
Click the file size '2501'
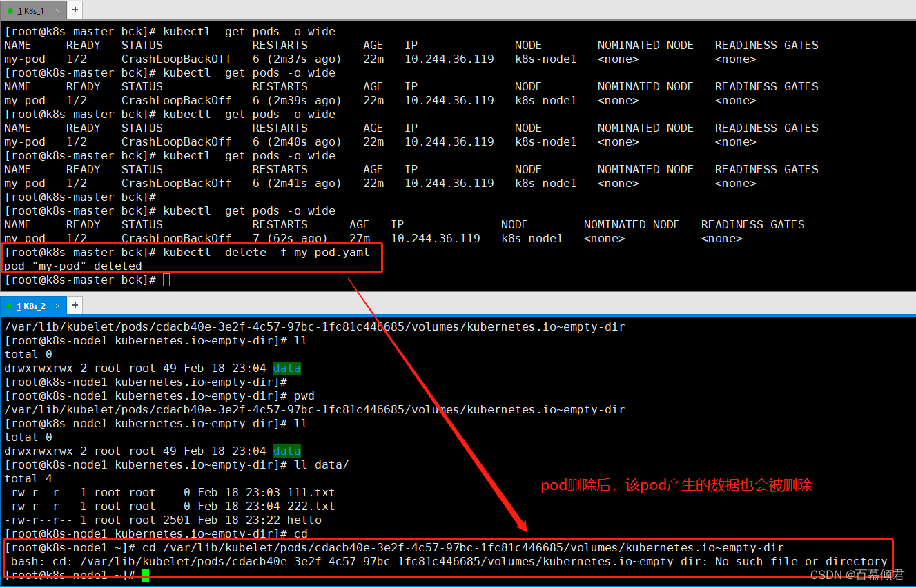coord(177,520)
